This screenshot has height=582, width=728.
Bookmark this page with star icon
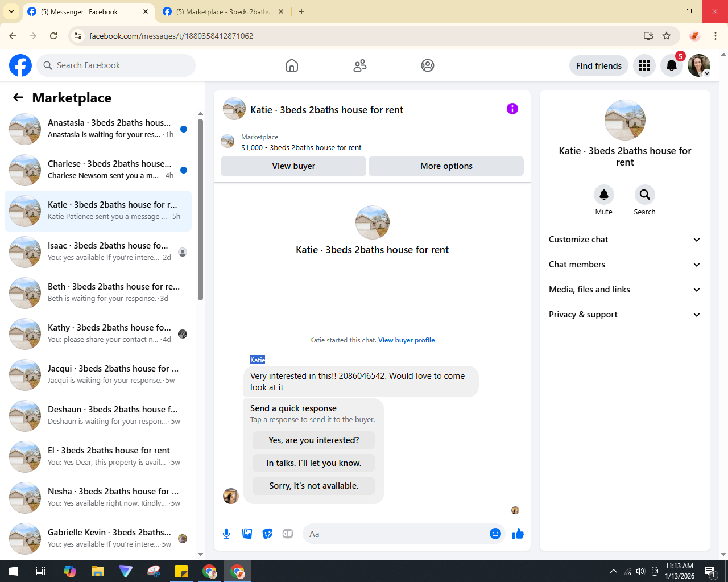[x=667, y=36]
